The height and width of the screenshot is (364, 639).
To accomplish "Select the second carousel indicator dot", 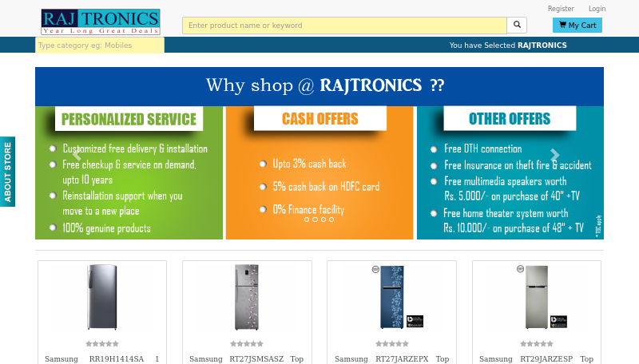I will pyautogui.click(x=315, y=220).
